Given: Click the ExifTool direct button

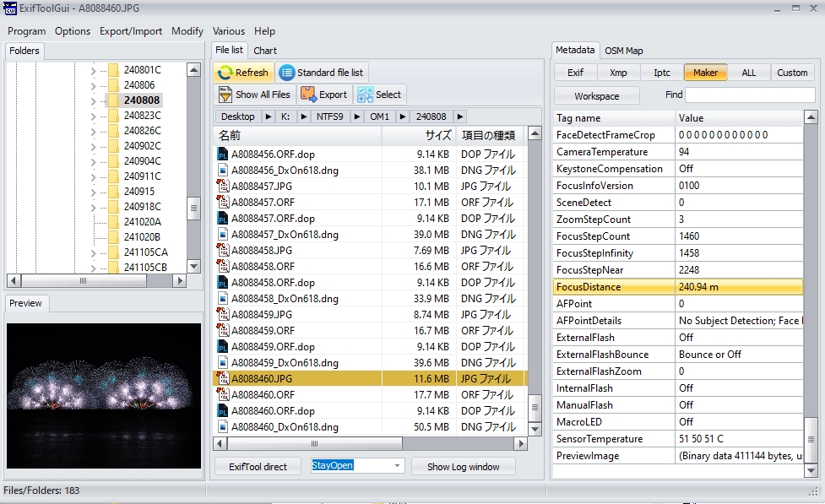Looking at the screenshot, I should [258, 467].
